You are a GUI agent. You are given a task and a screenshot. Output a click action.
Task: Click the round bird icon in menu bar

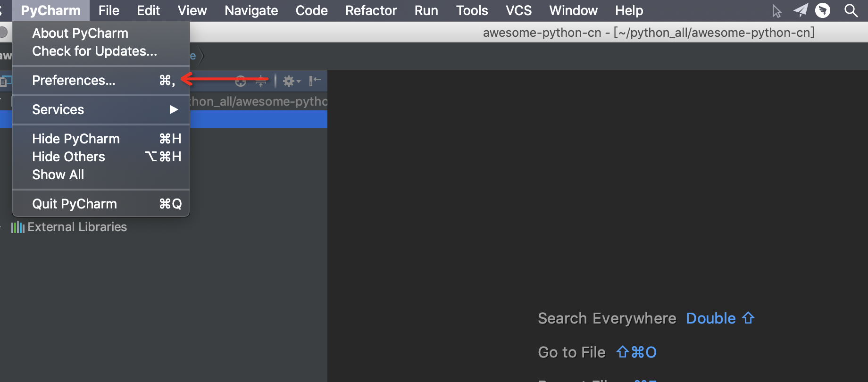(823, 10)
